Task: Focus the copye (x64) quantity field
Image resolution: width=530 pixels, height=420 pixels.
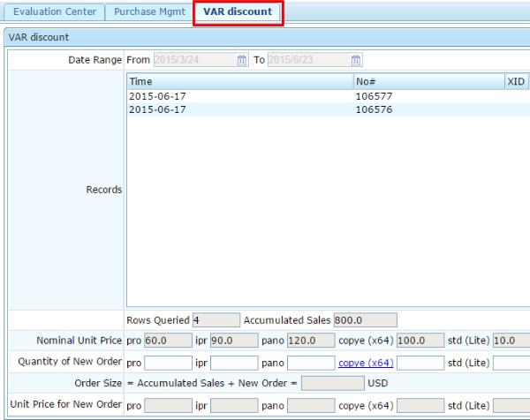Action: coord(420,363)
